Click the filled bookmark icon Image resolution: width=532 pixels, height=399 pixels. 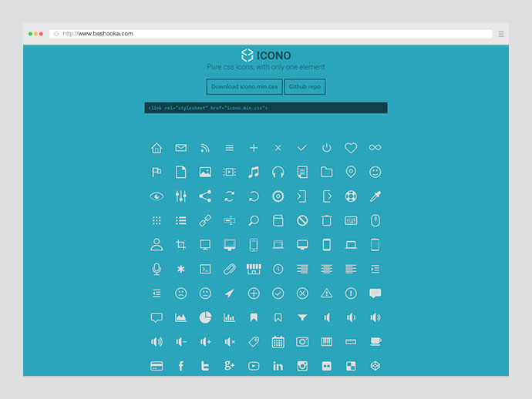(254, 317)
